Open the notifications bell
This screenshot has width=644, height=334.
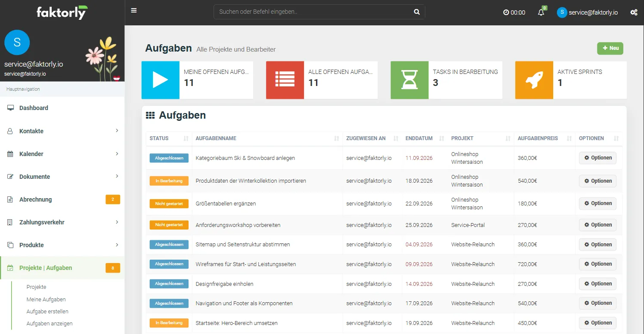541,12
